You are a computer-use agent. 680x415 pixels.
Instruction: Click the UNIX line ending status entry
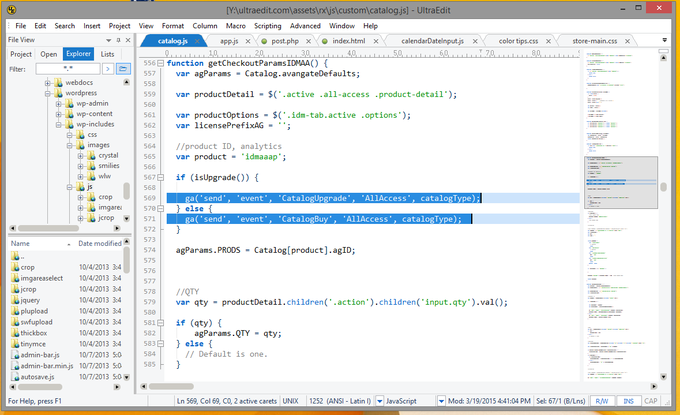coord(290,401)
